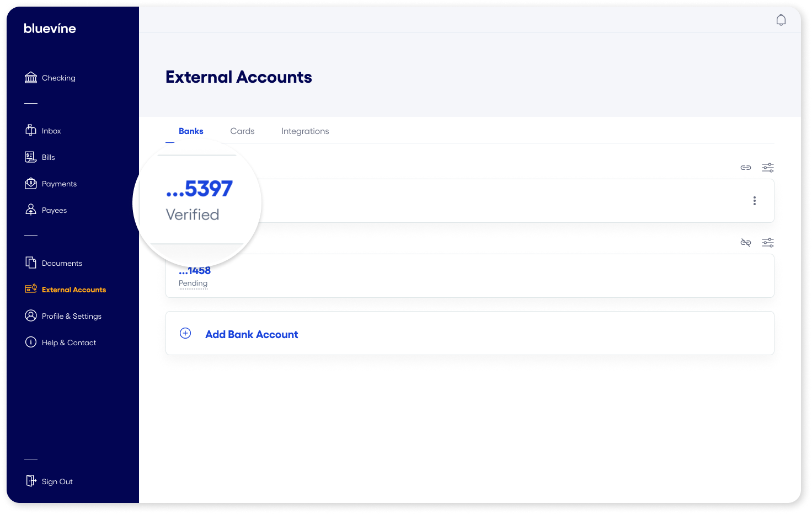Select the account ending in 1458
Image resolution: width=812 pixels, height=514 pixels.
coord(194,270)
